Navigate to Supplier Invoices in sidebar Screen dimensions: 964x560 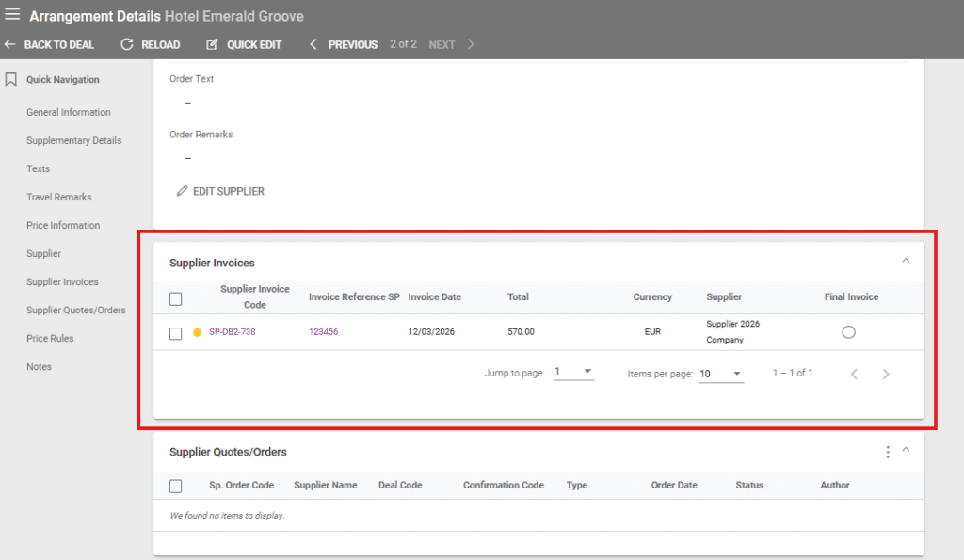(x=62, y=281)
